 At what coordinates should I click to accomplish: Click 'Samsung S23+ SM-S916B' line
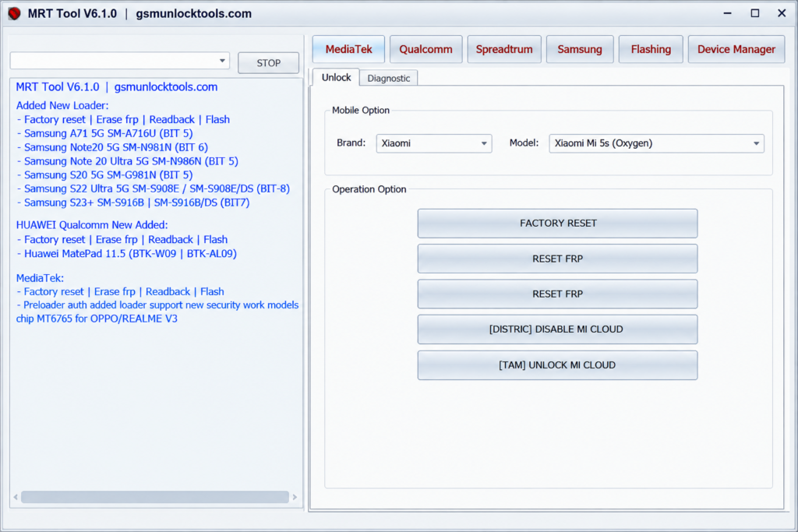pos(133,203)
